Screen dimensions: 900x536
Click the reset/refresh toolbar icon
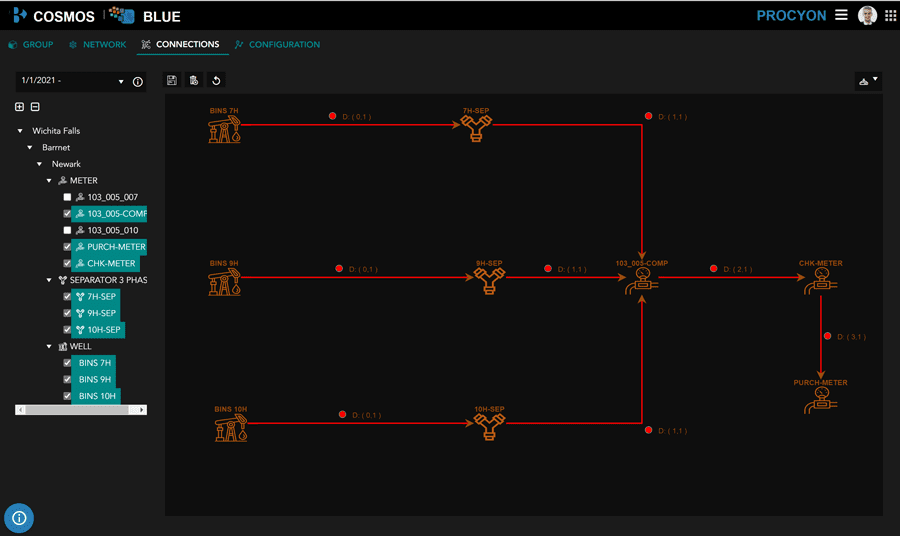click(x=216, y=80)
